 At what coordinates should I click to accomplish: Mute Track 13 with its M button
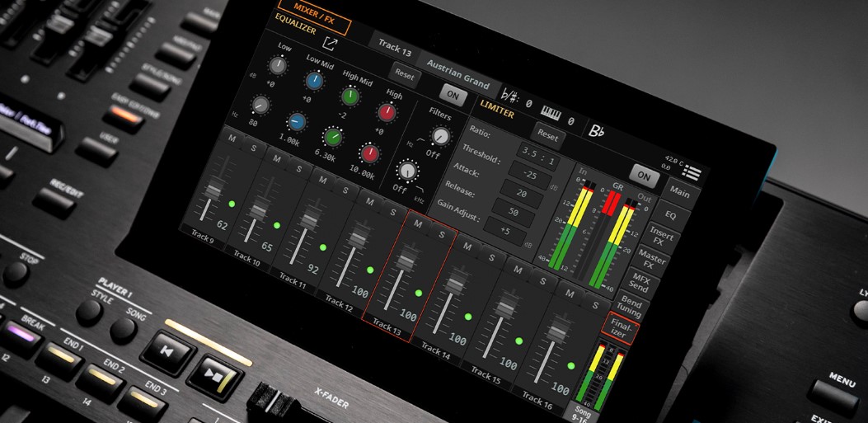(419, 223)
